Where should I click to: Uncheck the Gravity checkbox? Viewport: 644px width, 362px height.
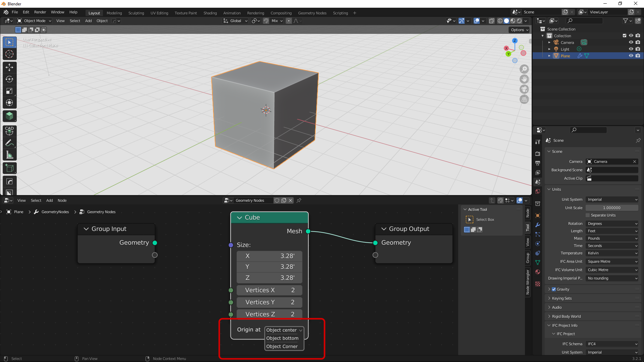pyautogui.click(x=554, y=289)
